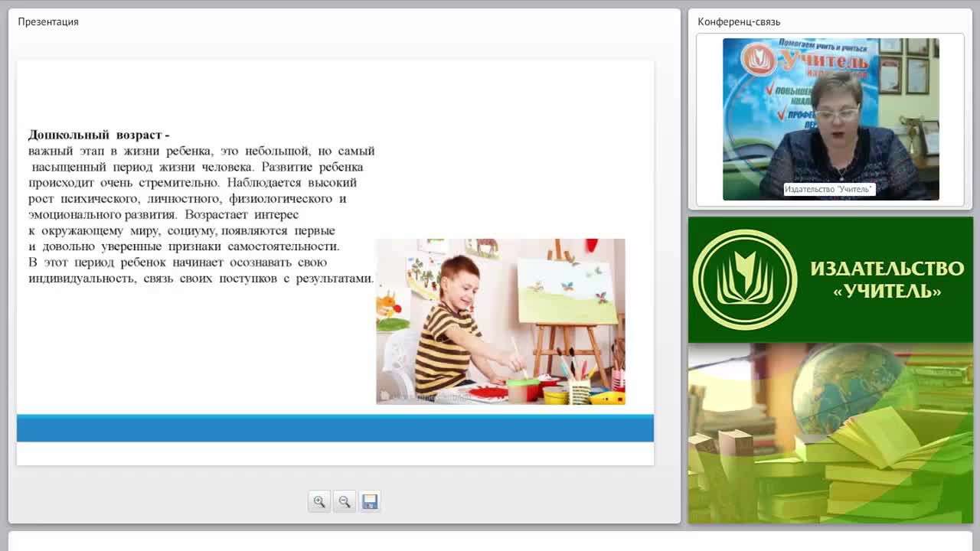Click the "Дошкольный возраст" slide heading
Viewport: 980px width, 551px height.
pyautogui.click(x=99, y=135)
